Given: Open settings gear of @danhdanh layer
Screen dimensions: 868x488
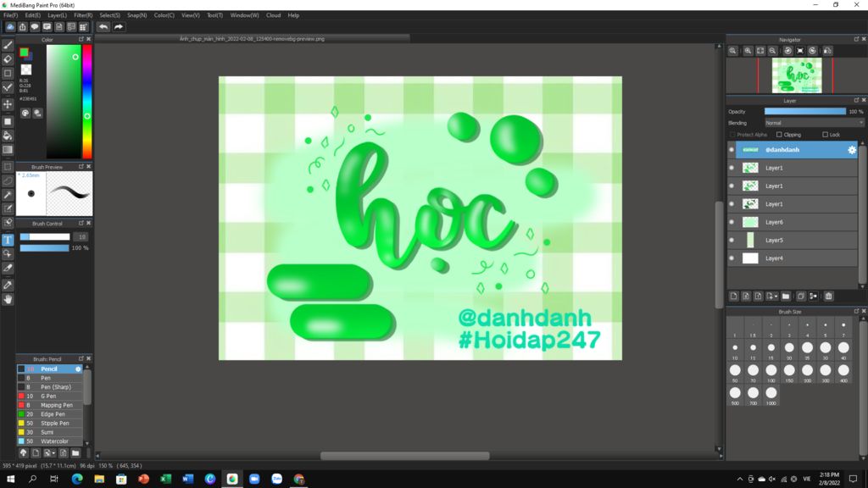Looking at the screenshot, I should 852,150.
